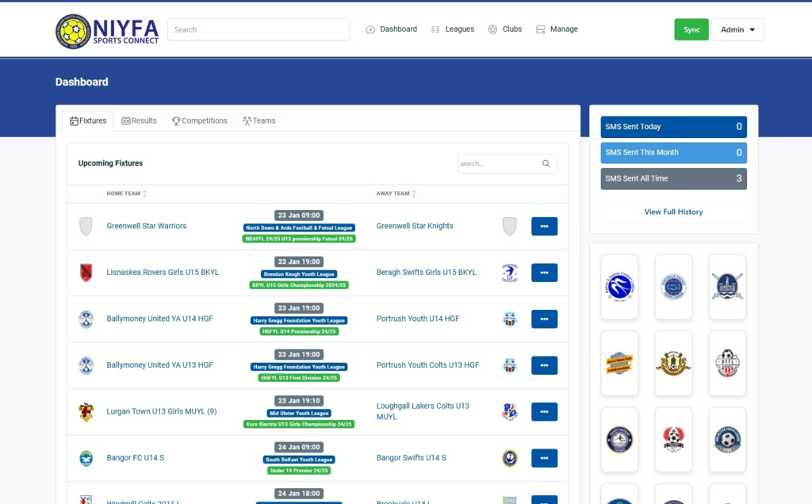This screenshot has width=812, height=504.
Task: Select the Fixtures tab
Action: coord(88,120)
